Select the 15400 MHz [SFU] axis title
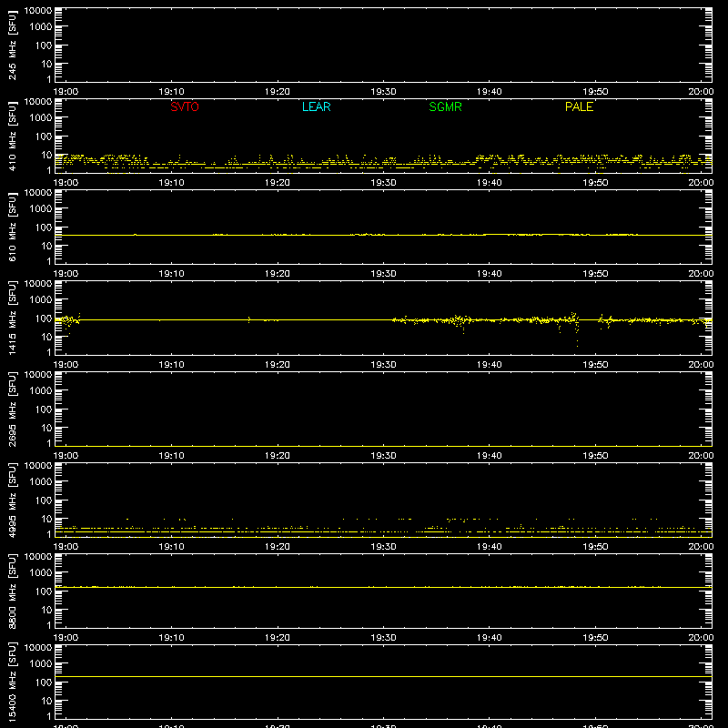This screenshot has height=728, width=728. [x=12, y=682]
